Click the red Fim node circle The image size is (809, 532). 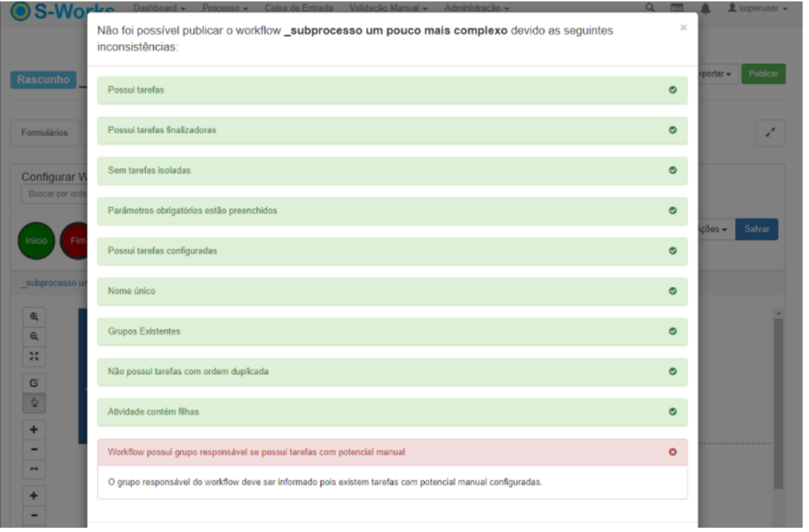click(x=73, y=241)
